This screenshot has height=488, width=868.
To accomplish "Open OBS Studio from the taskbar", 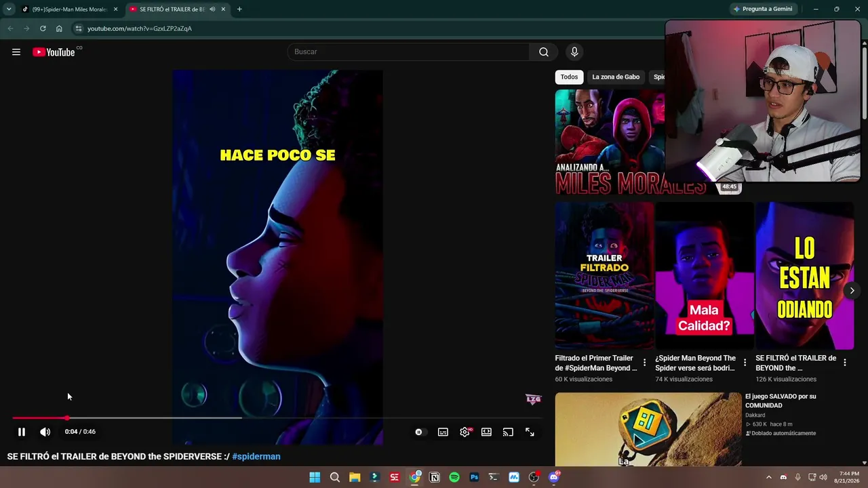I will tap(534, 477).
